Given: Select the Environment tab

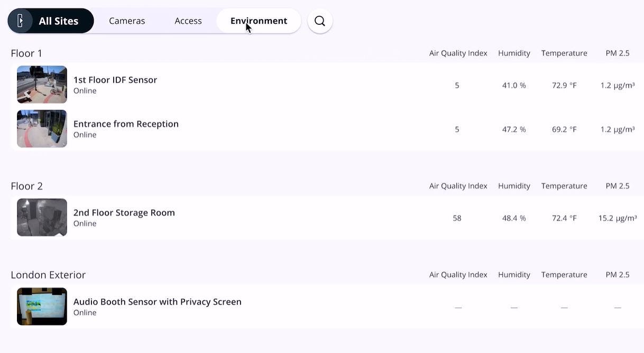Looking at the screenshot, I should point(258,20).
